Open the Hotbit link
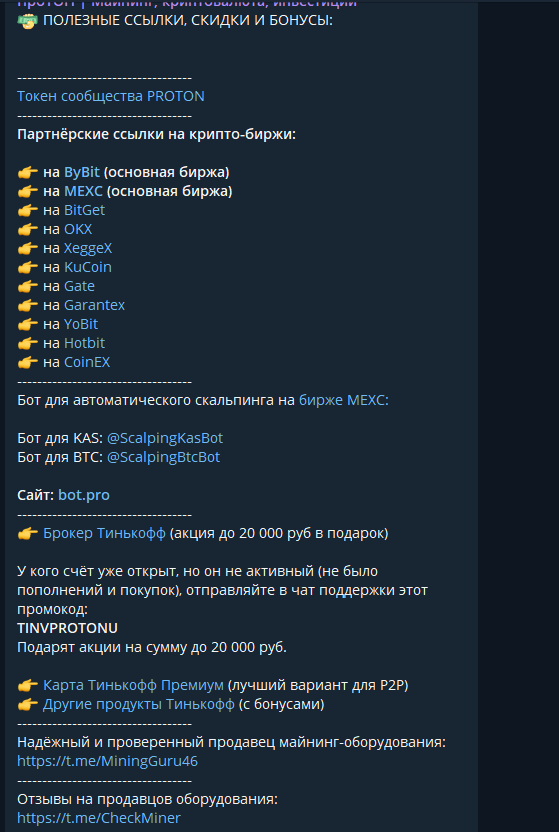559x832 pixels. coord(84,343)
